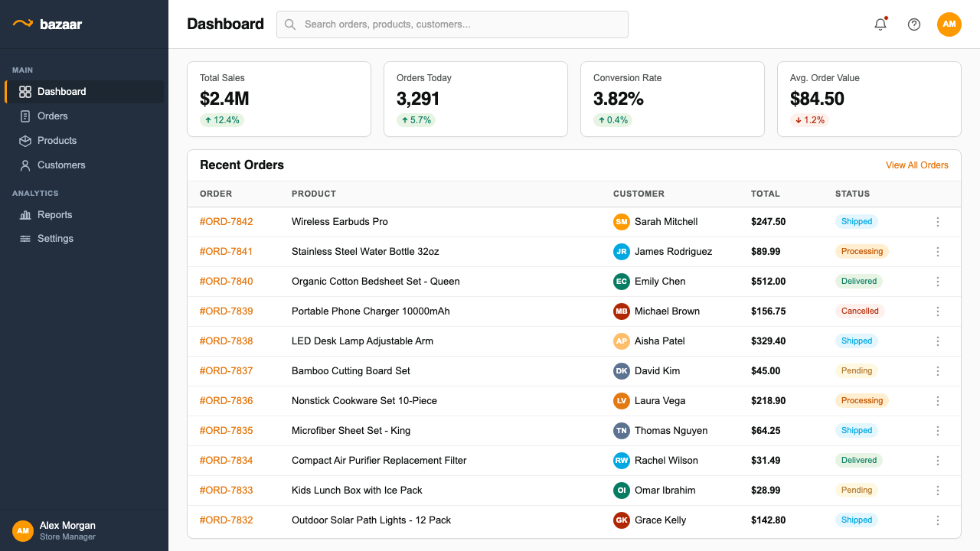Open actions menu for order #ORD-7839

click(938, 311)
